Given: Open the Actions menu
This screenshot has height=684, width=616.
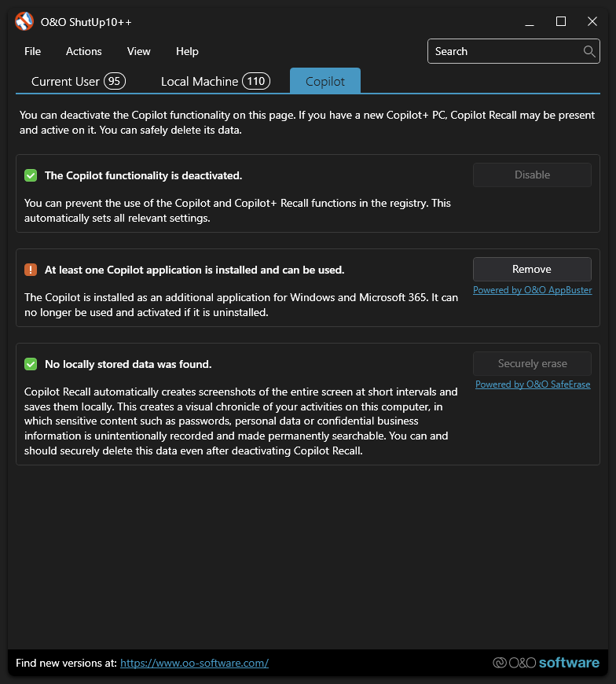Looking at the screenshot, I should point(83,52).
